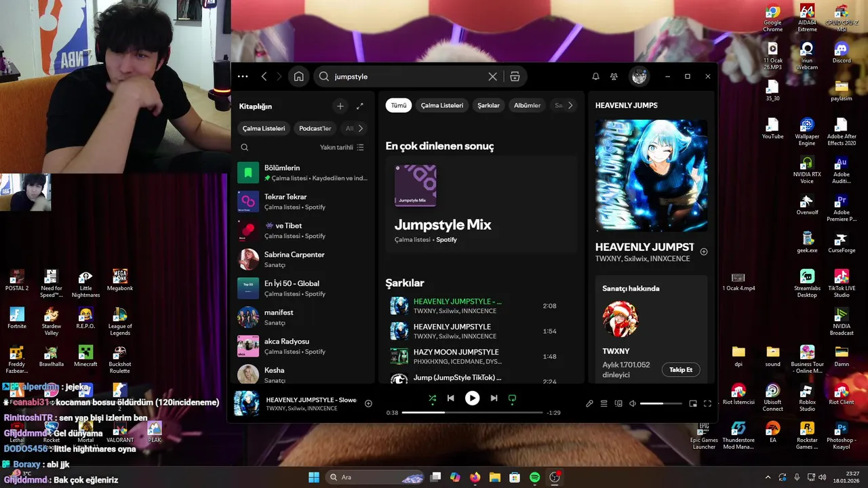
Task: Show more search filter chips with arrow
Action: tap(570, 105)
